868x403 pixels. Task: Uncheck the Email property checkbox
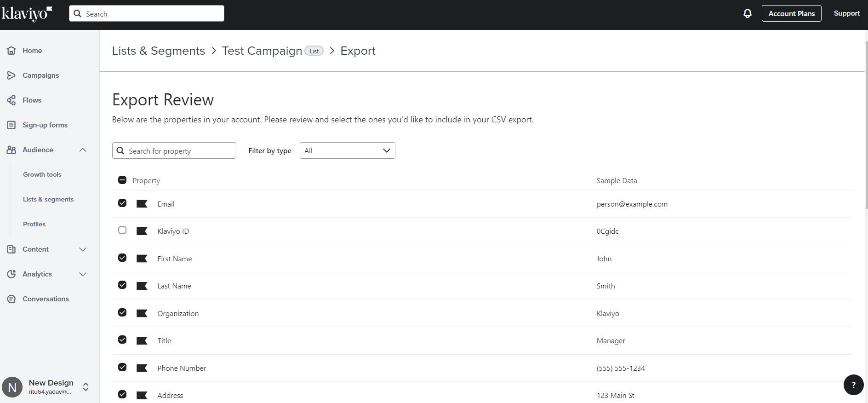(x=122, y=203)
